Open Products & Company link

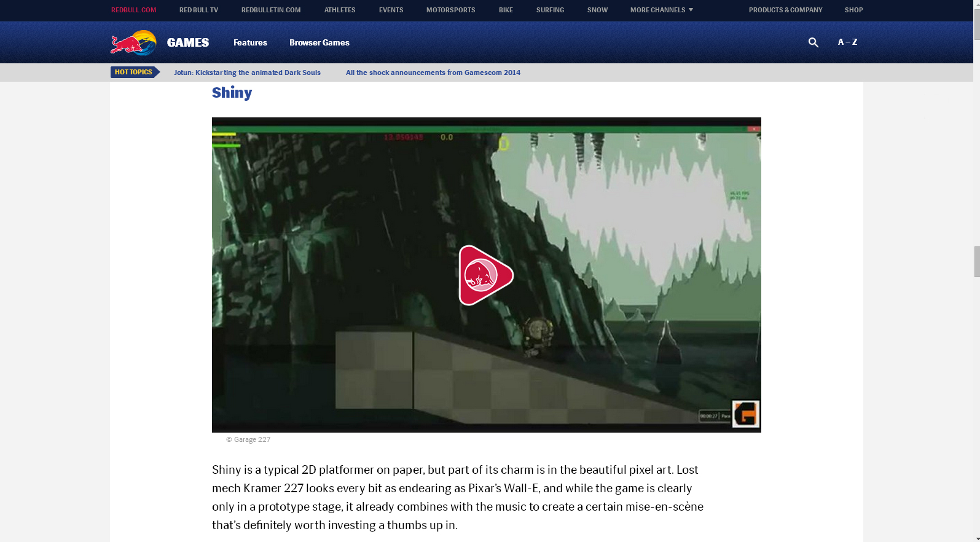coord(785,10)
